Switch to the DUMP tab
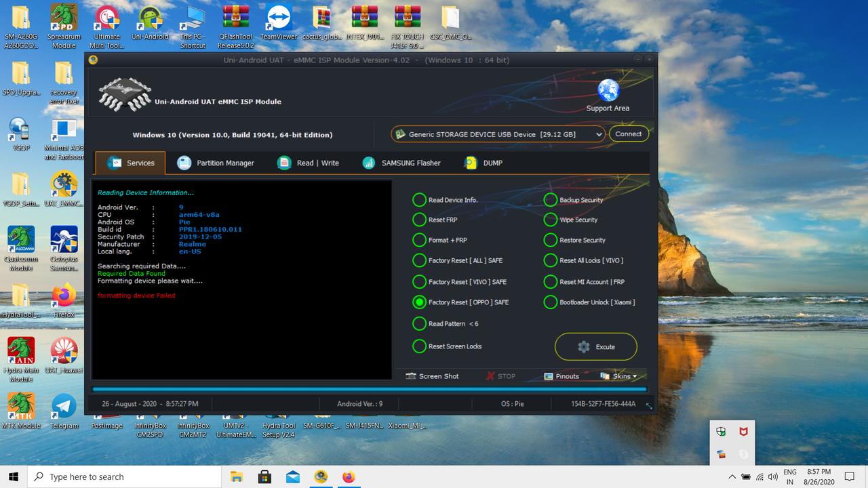This screenshot has width=868, height=488. pyautogui.click(x=484, y=163)
